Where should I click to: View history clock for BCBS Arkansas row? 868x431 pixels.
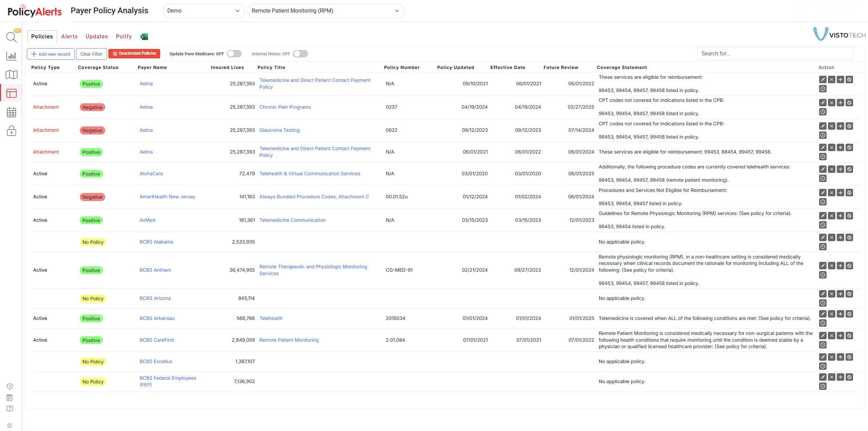(x=823, y=323)
